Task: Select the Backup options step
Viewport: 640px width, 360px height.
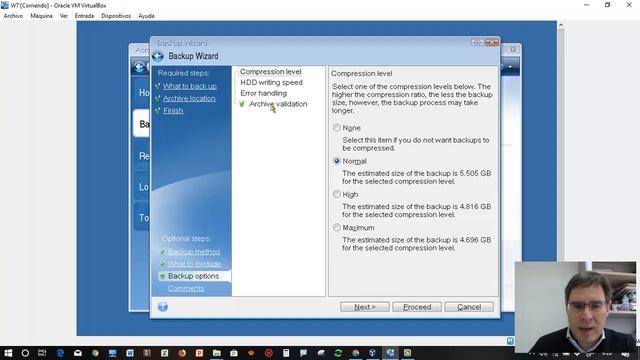Action: click(x=193, y=276)
